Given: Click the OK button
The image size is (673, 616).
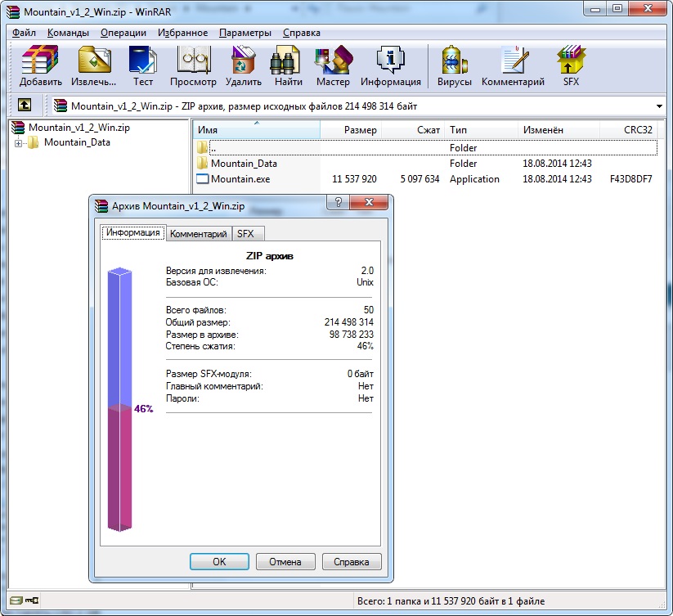Looking at the screenshot, I should [x=219, y=561].
